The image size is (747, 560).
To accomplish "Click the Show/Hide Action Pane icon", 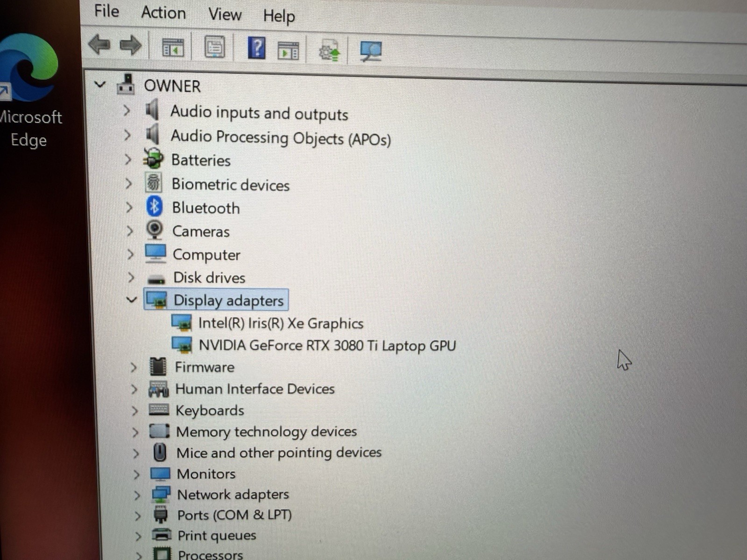I will coord(288,50).
